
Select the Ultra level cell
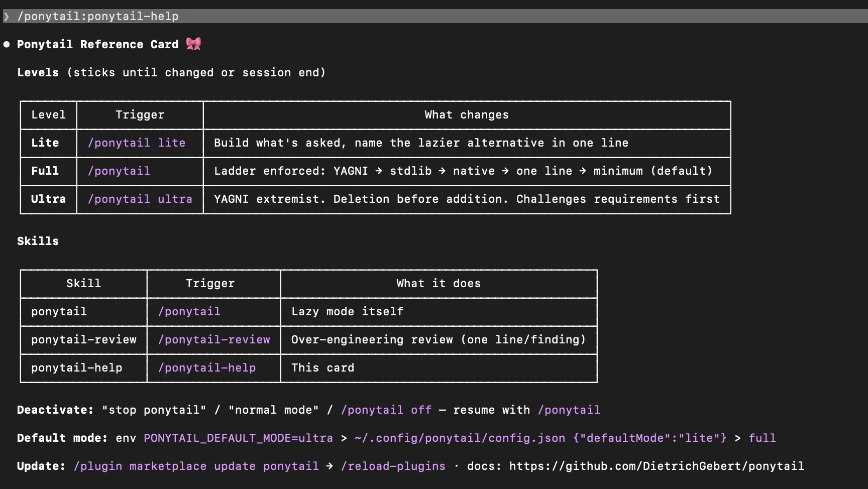[48, 199]
